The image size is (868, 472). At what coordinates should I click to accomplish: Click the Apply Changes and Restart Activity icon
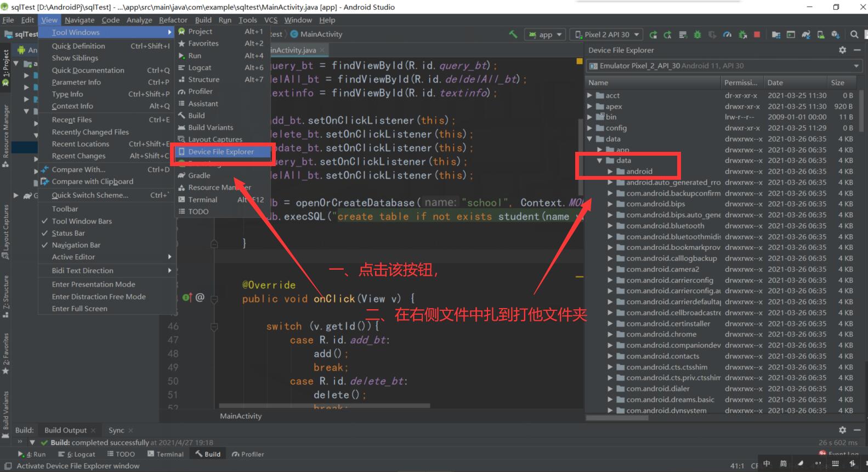click(667, 35)
